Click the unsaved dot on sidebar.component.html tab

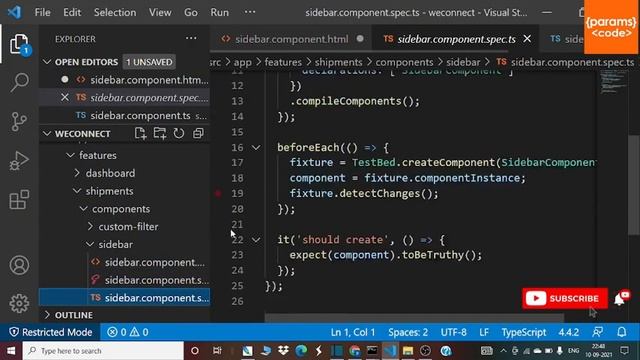360,39
